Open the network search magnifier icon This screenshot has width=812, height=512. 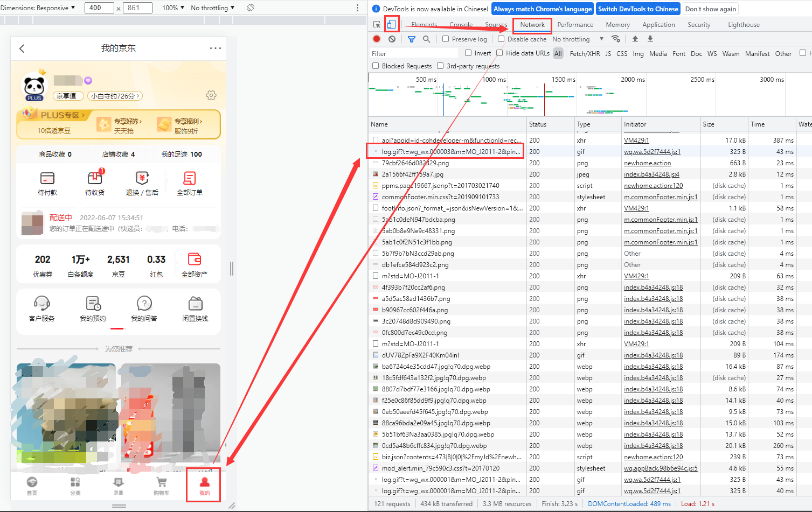tap(426, 39)
